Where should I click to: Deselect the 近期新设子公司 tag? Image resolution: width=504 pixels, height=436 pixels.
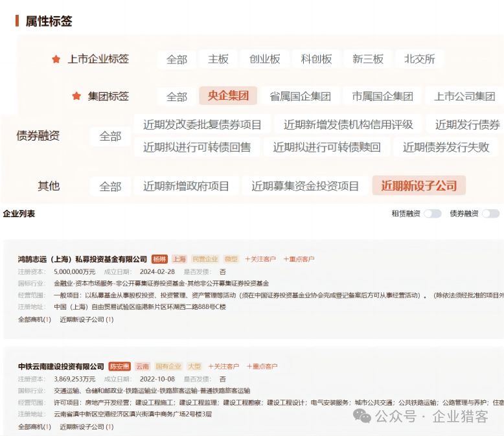click(419, 185)
